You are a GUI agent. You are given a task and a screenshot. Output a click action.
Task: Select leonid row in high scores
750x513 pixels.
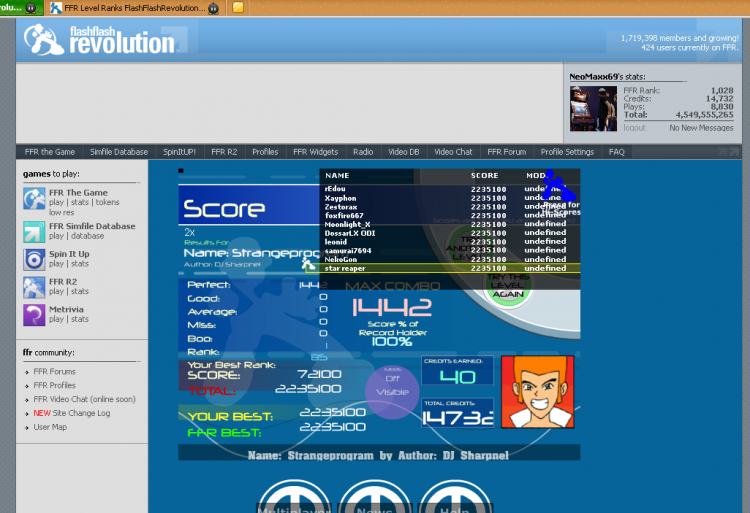(450, 242)
